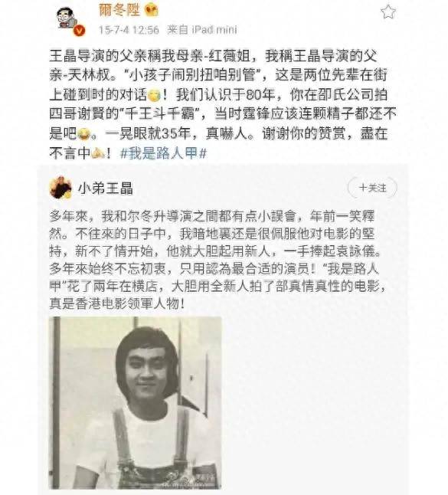The height and width of the screenshot is (495, 448).
Task: Tap the crying-laugh emoji after 是吧
Action: [83, 135]
